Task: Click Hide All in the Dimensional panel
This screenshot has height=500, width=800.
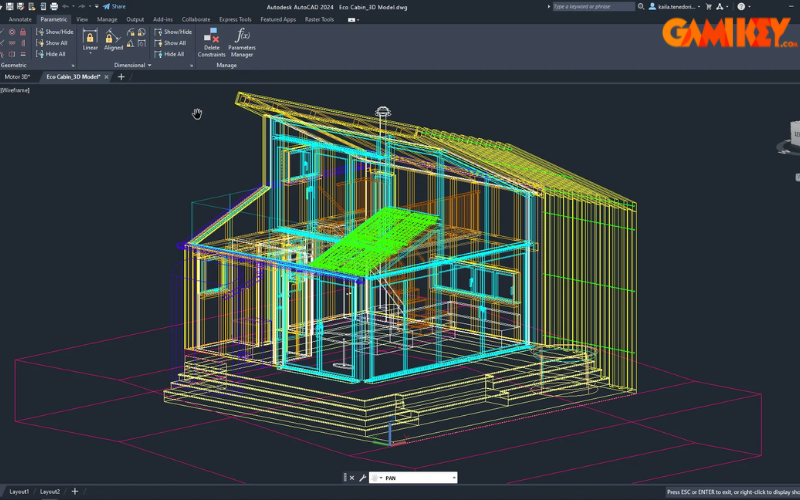Action: [170, 54]
